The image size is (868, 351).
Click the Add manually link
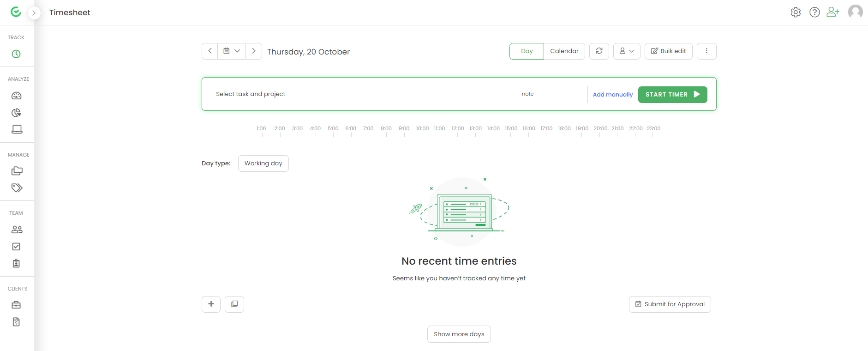click(613, 95)
